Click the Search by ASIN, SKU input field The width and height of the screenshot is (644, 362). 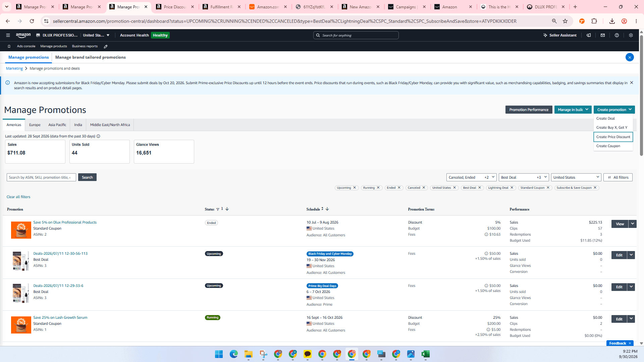point(41,177)
